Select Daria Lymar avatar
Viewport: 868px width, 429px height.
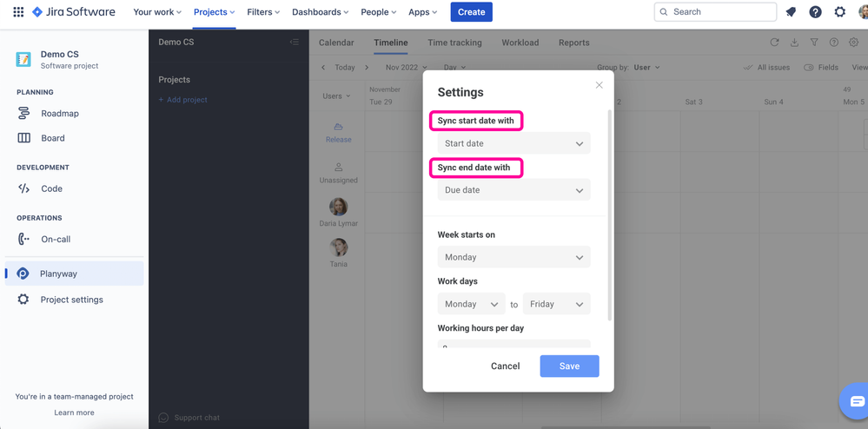338,207
